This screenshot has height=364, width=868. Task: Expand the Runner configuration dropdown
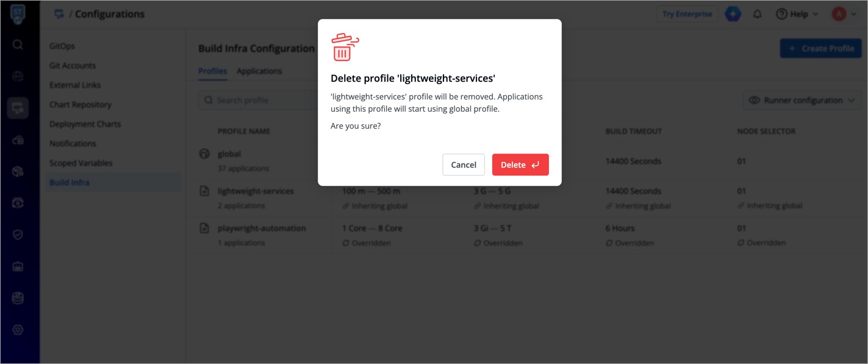[x=802, y=100]
